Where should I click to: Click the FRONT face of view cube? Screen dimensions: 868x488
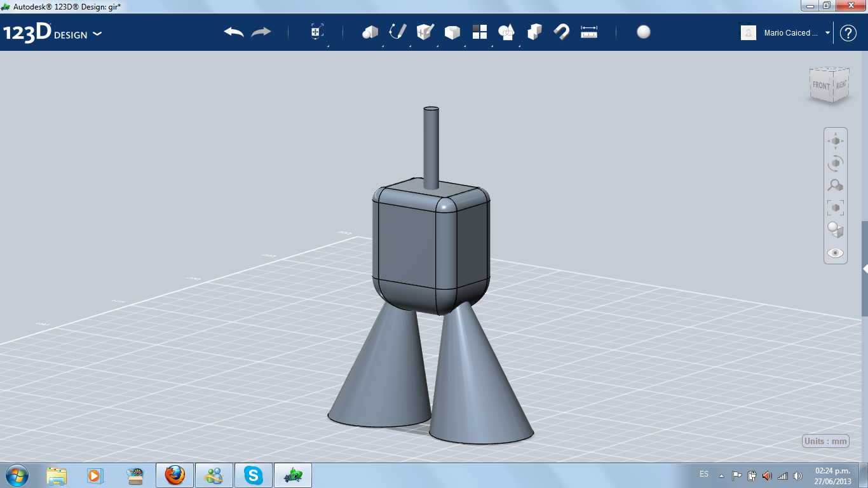pyautogui.click(x=821, y=86)
